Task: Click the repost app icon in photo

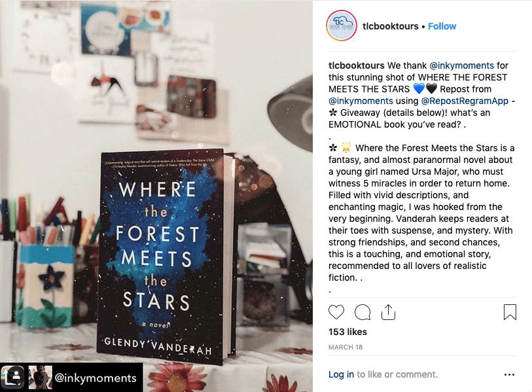Action: pos(12,378)
